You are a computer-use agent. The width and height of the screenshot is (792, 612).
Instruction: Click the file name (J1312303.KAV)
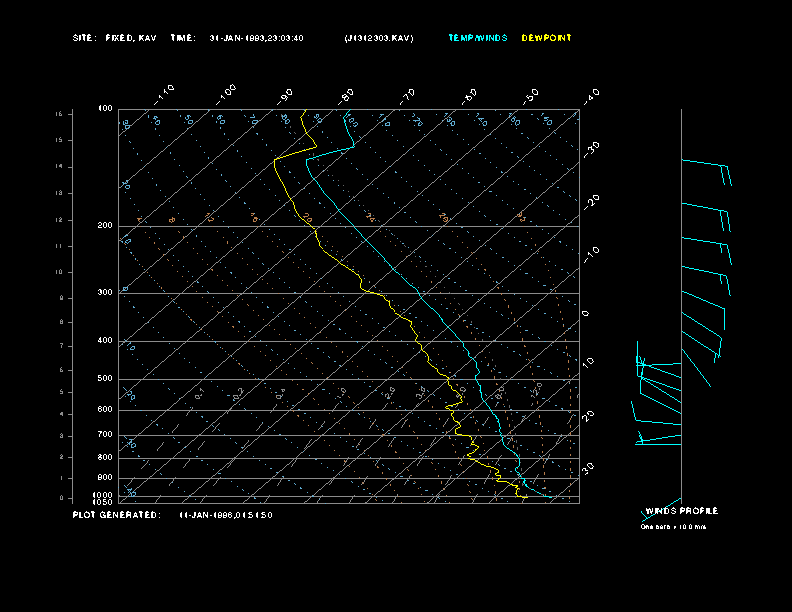pos(378,38)
